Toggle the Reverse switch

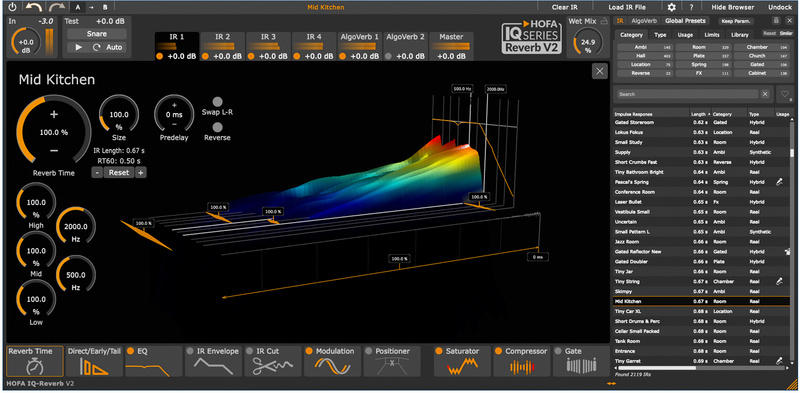pyautogui.click(x=217, y=127)
